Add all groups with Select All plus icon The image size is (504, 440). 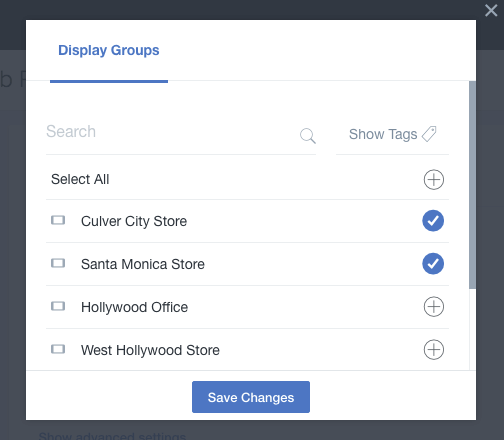click(434, 180)
